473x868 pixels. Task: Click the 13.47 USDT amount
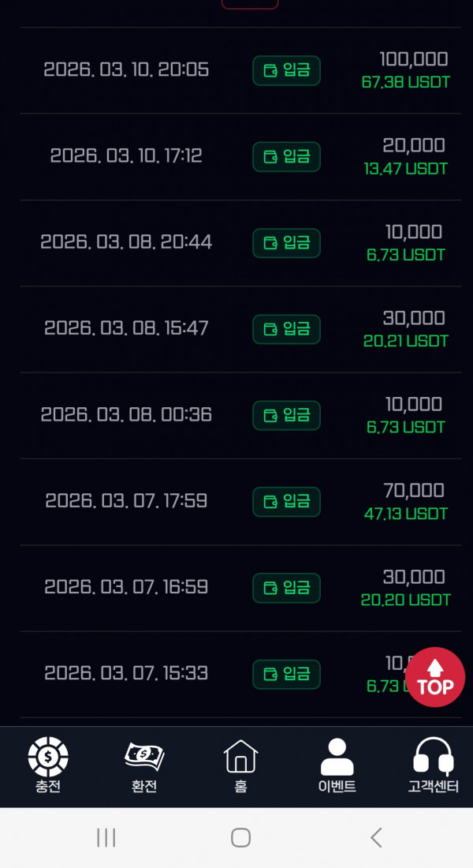(405, 169)
